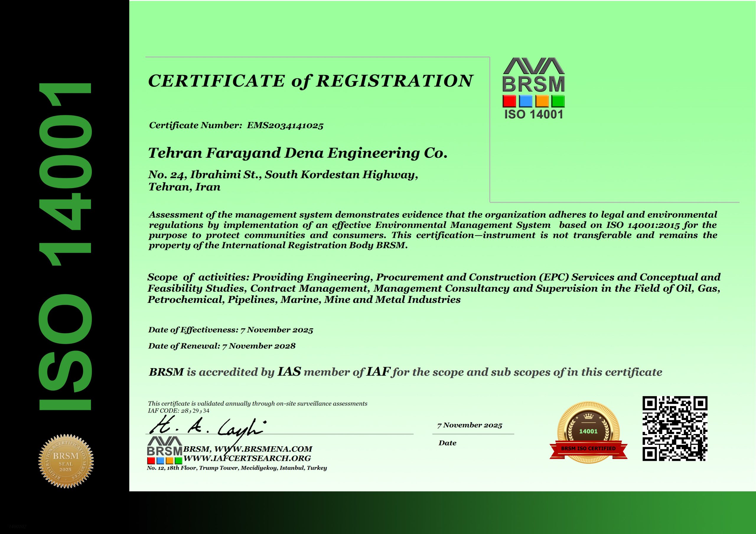This screenshot has width=756, height=534.
Task: Click the small BRSM logo beside the website links
Action: pyautogui.click(x=164, y=450)
